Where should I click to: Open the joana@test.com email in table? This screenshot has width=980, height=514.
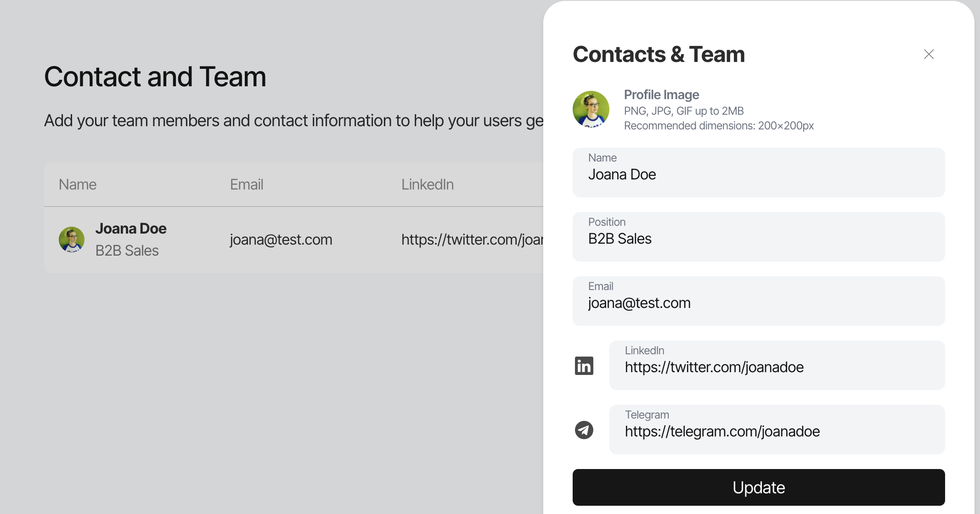click(281, 240)
